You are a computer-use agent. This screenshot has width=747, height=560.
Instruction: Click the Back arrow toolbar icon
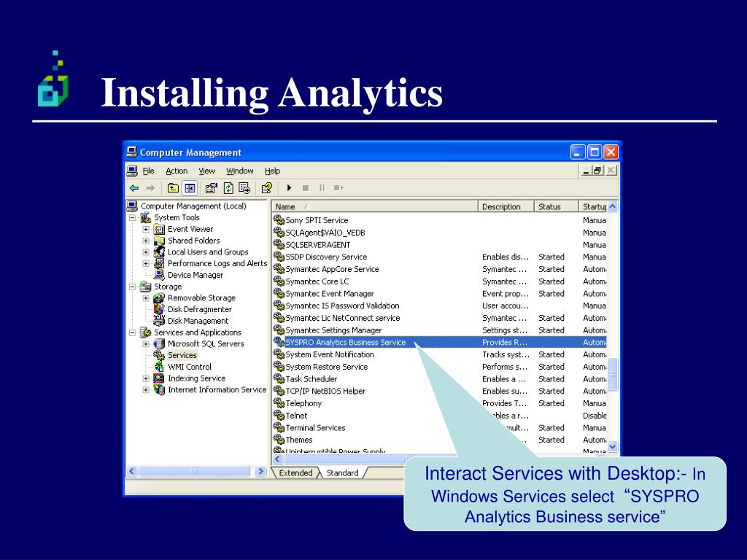(134, 188)
